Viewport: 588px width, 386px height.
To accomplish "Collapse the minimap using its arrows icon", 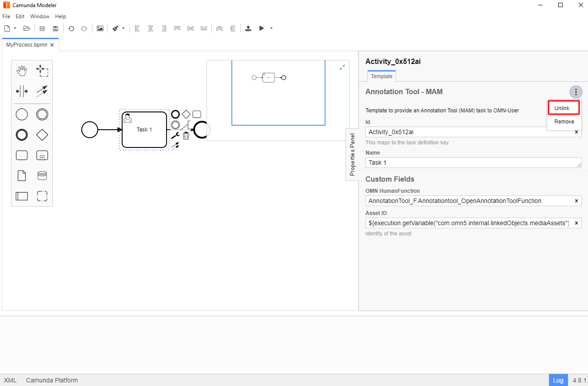I will (x=342, y=67).
